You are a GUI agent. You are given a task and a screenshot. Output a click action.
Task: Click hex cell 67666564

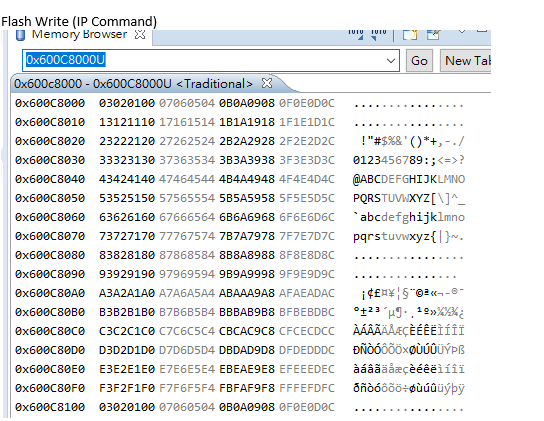187,217
